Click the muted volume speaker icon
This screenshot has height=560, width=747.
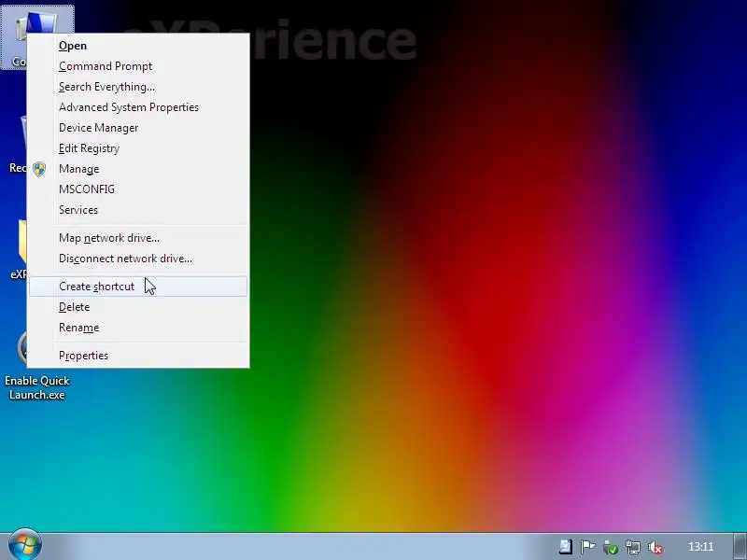point(655,547)
